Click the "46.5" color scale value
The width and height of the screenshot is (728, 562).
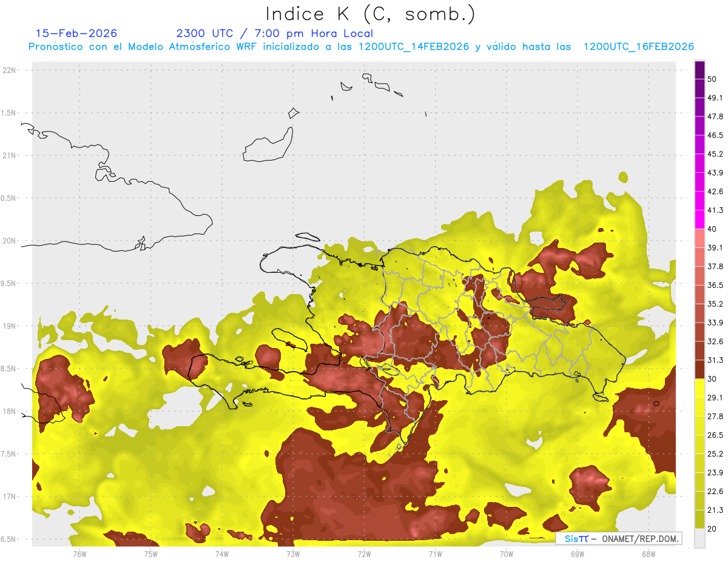pos(715,135)
